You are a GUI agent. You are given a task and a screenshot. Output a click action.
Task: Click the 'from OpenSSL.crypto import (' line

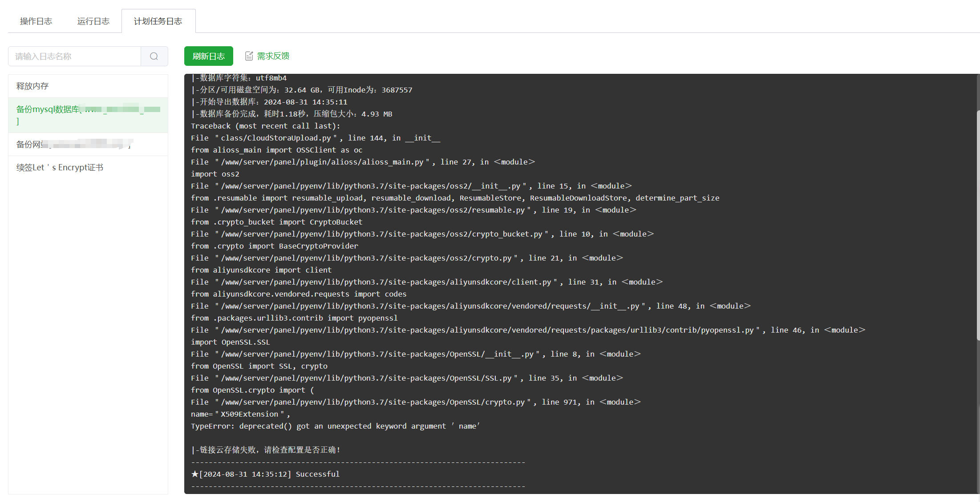click(252, 390)
